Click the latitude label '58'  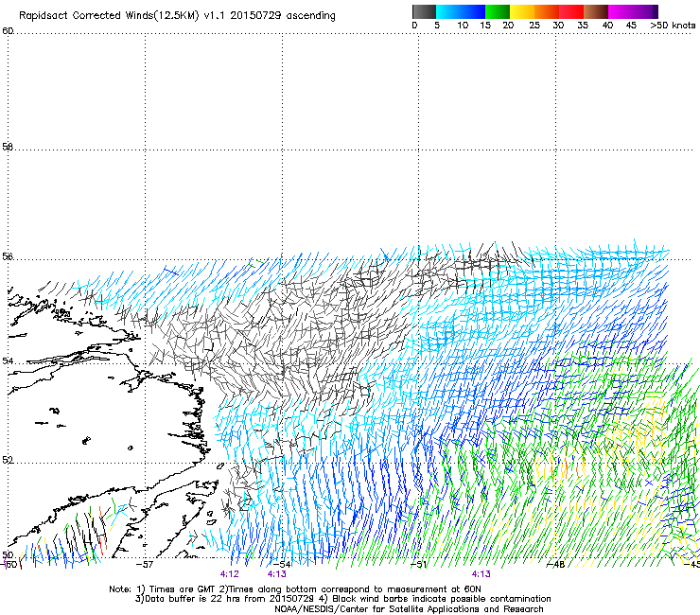pos(8,147)
